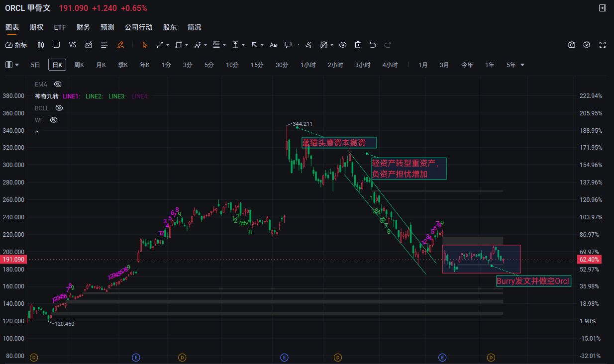Click the Burry发文并做空Orcl annotation label
Viewport: 614px width, 364px height.
click(533, 281)
